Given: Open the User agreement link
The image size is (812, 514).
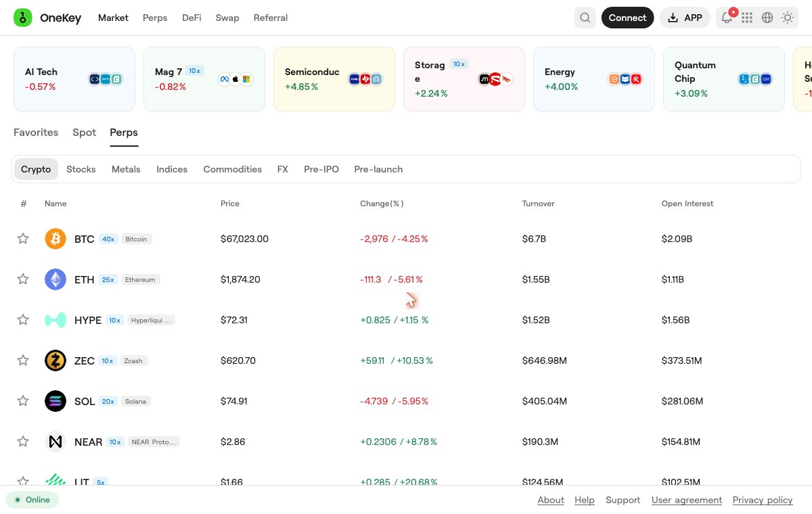Looking at the screenshot, I should click(687, 500).
